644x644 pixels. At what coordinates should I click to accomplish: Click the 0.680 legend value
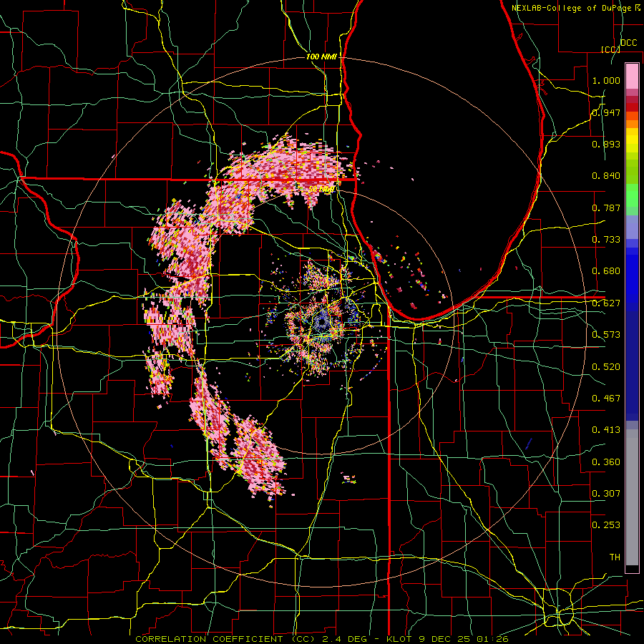tap(606, 271)
